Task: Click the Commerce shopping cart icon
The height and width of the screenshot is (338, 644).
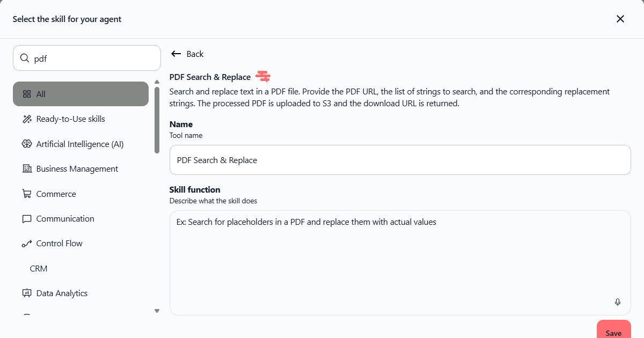Action: tap(27, 194)
